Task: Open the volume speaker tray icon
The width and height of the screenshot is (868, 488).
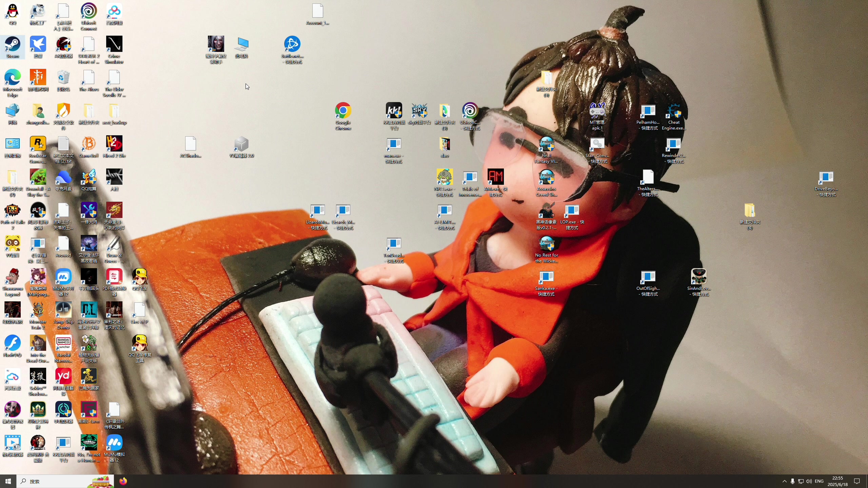Action: (809, 481)
